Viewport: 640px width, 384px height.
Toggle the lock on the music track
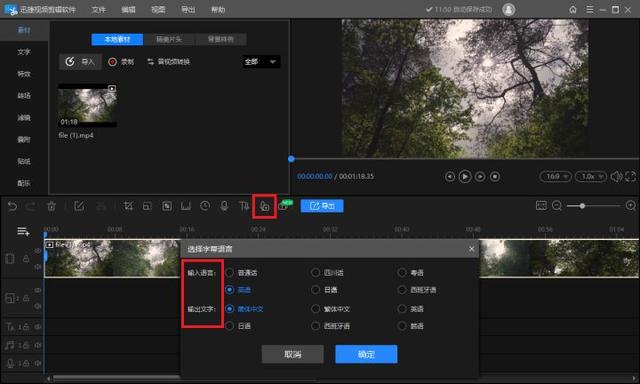25,345
